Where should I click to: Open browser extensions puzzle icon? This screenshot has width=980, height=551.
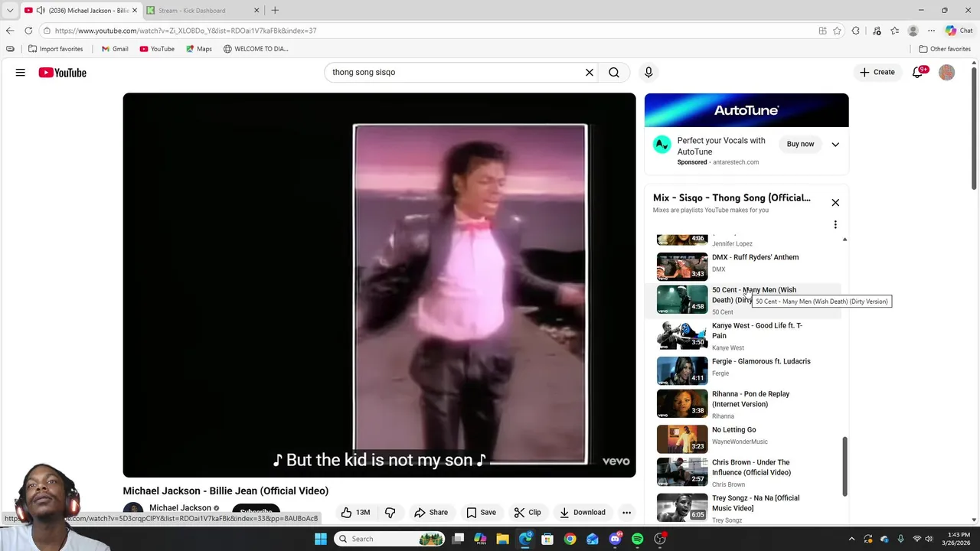click(855, 31)
